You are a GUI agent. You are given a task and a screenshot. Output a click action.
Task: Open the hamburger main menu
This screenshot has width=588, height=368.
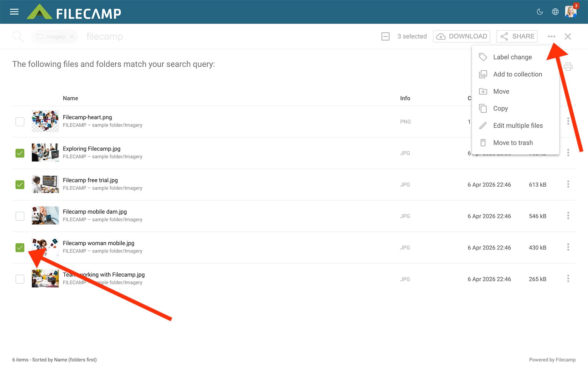click(14, 12)
